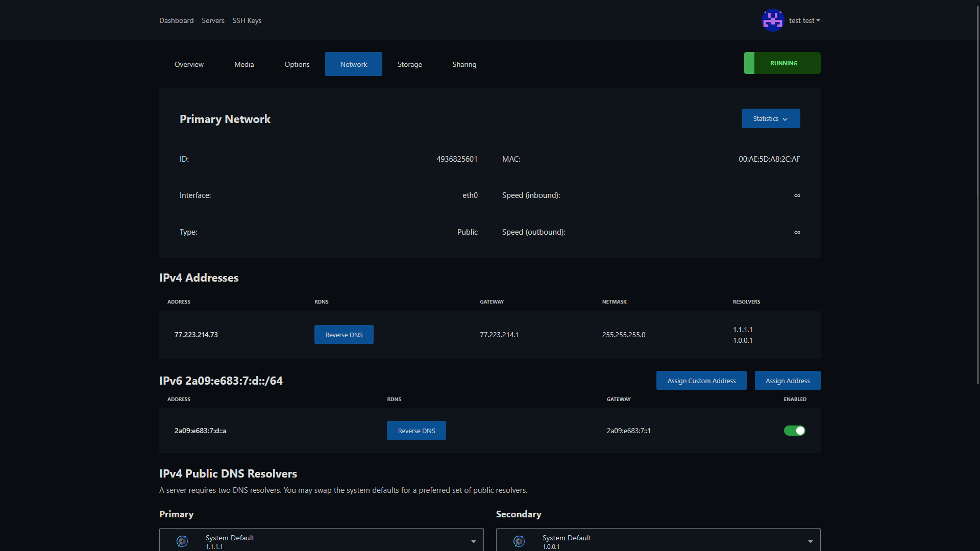980x551 pixels.
Task: Switch to the Media tab
Action: pos(244,64)
